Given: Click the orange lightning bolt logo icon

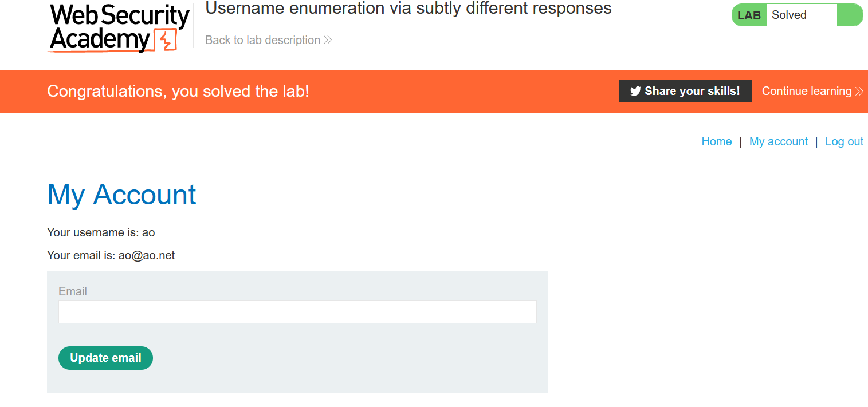Looking at the screenshot, I should (x=167, y=40).
